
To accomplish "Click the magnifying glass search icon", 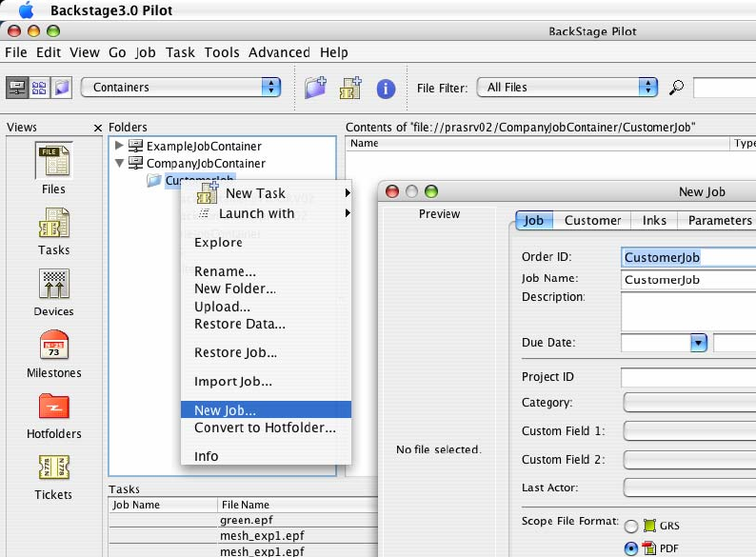I will coord(676,88).
